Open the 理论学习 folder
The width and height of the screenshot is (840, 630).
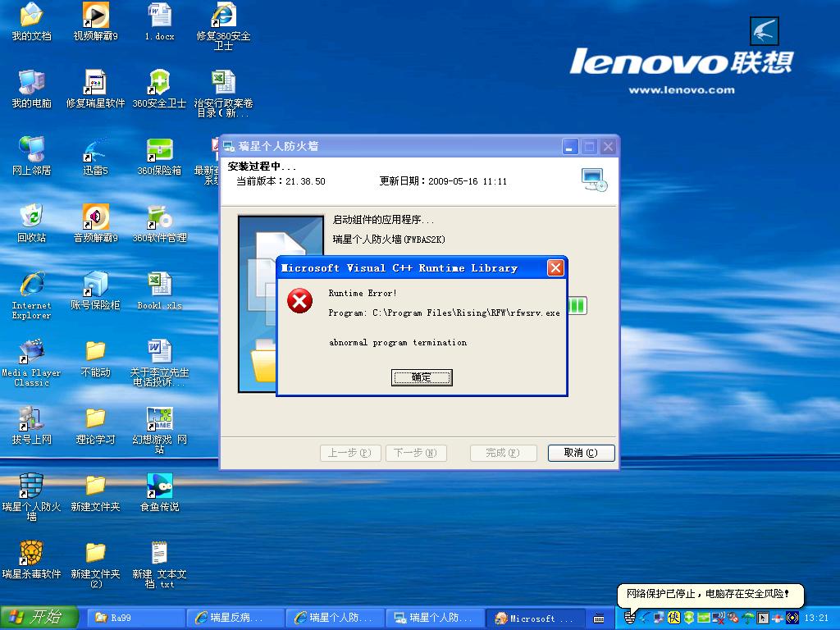click(95, 425)
